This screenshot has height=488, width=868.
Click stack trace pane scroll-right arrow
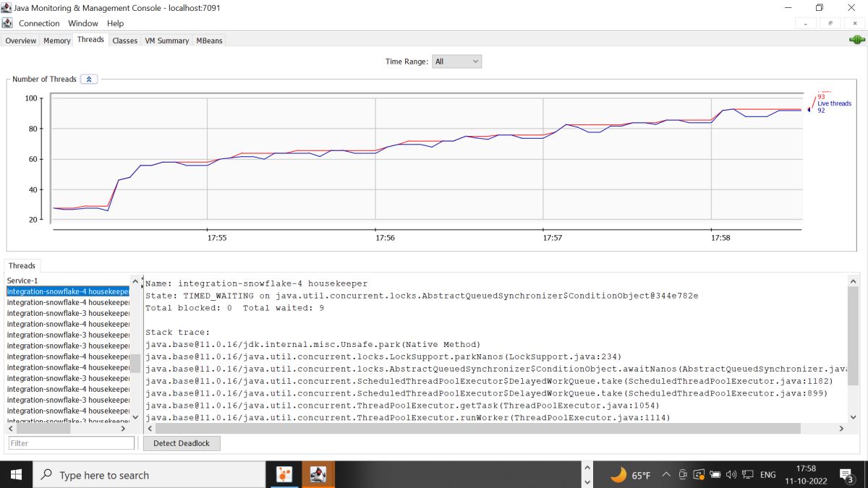(841, 429)
